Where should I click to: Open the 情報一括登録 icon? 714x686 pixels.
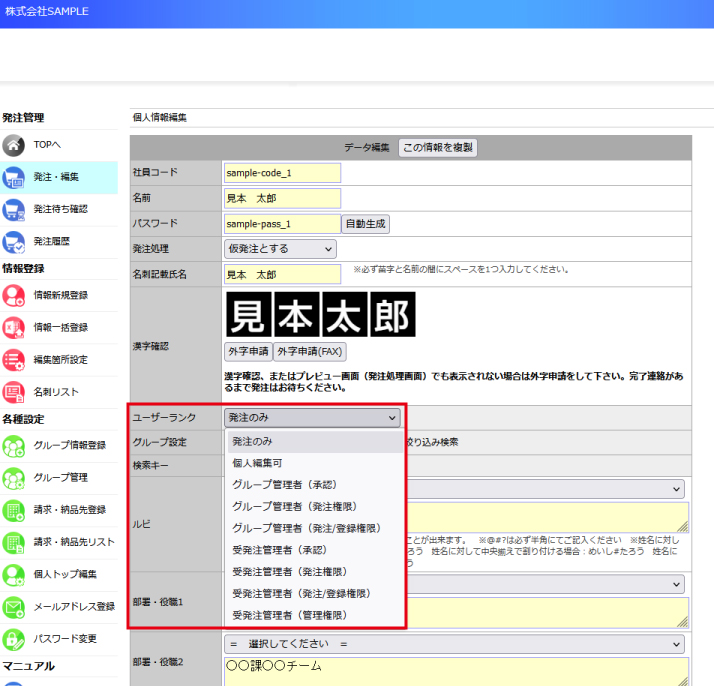tap(14, 327)
